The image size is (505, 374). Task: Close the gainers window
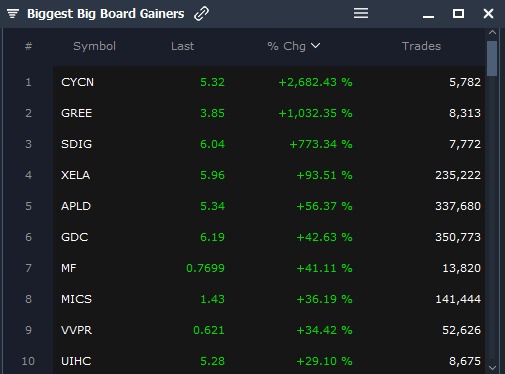(x=488, y=14)
